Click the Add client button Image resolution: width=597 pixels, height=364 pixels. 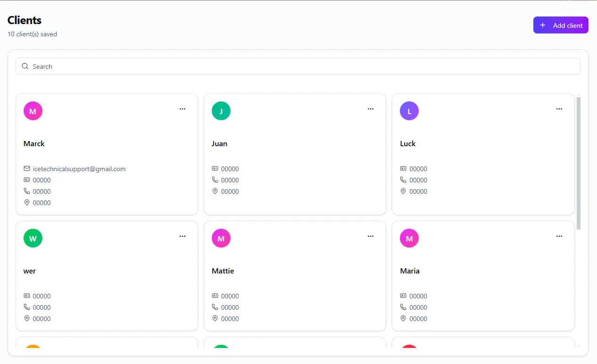point(561,25)
